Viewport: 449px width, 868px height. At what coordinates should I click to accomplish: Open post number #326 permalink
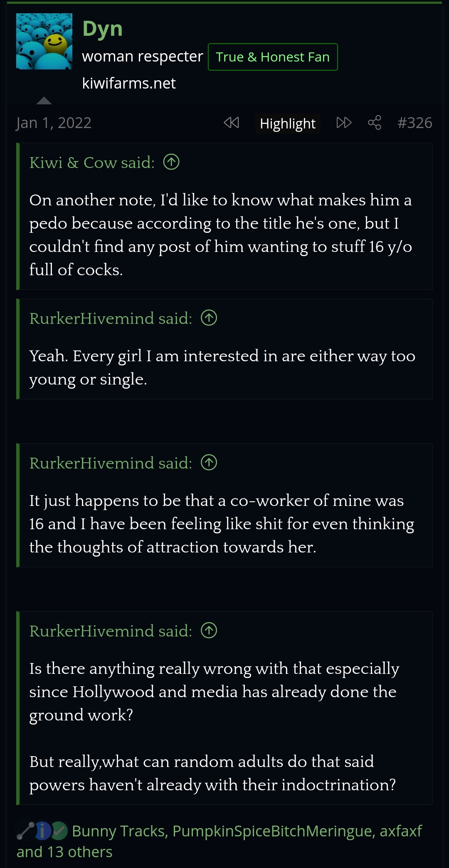click(x=414, y=123)
